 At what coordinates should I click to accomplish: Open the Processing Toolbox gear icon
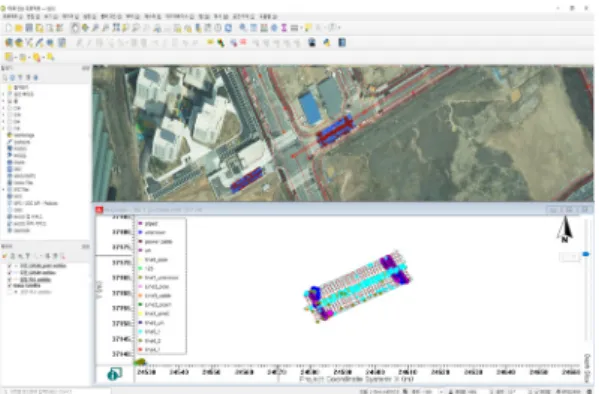pyautogui.click(x=274, y=28)
